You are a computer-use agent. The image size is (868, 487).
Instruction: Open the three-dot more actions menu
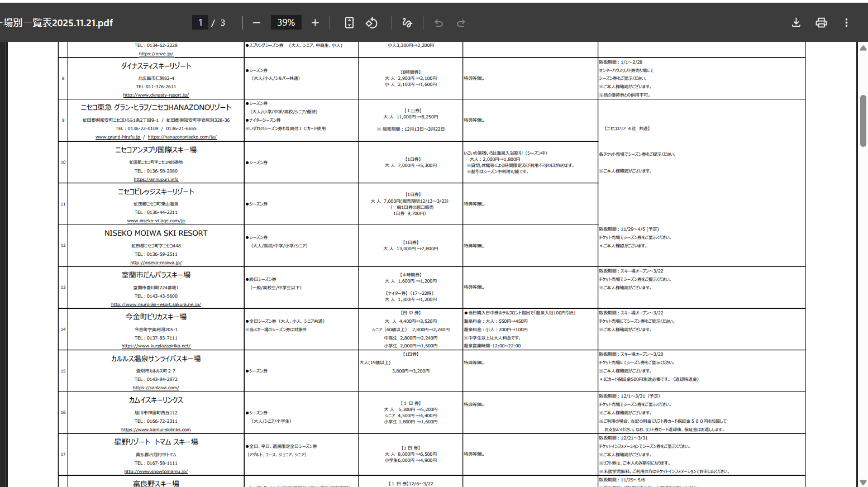[846, 23]
